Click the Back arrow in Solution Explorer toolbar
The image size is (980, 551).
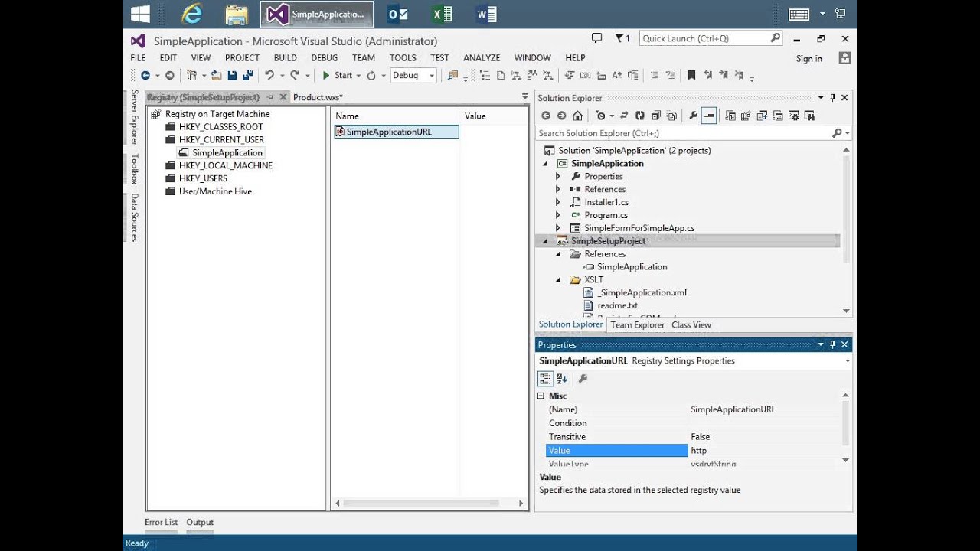click(546, 116)
